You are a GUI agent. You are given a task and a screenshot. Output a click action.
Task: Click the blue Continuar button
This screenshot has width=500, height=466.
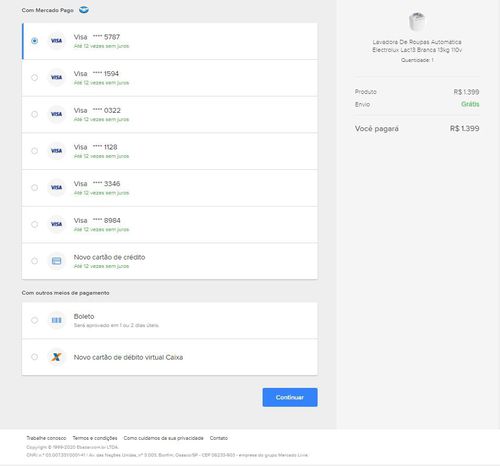tap(290, 397)
